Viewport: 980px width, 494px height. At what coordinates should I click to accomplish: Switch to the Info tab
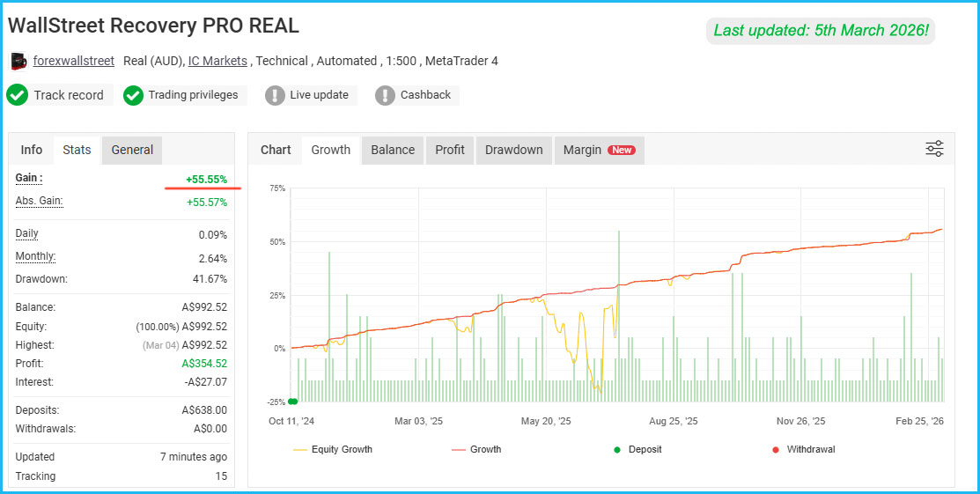(x=31, y=150)
